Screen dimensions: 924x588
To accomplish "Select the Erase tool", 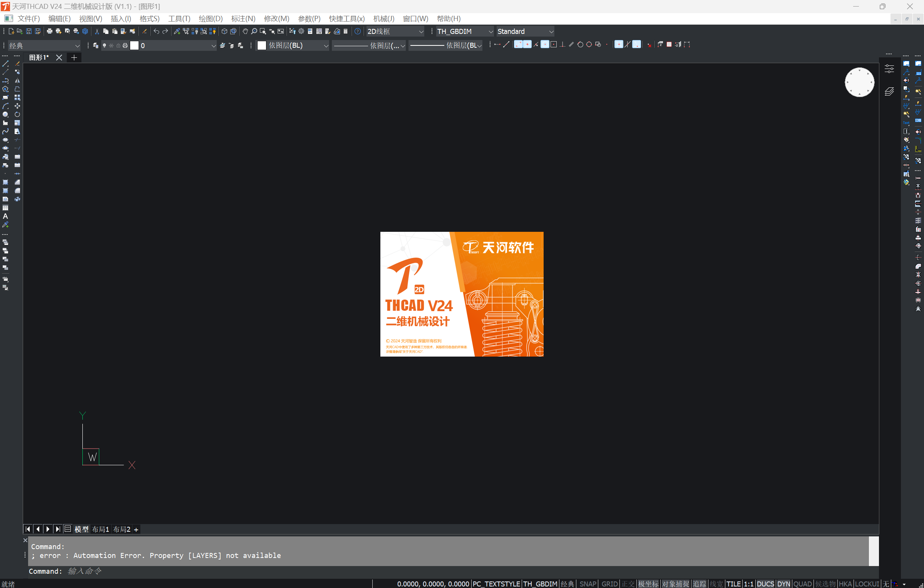I will (17, 64).
